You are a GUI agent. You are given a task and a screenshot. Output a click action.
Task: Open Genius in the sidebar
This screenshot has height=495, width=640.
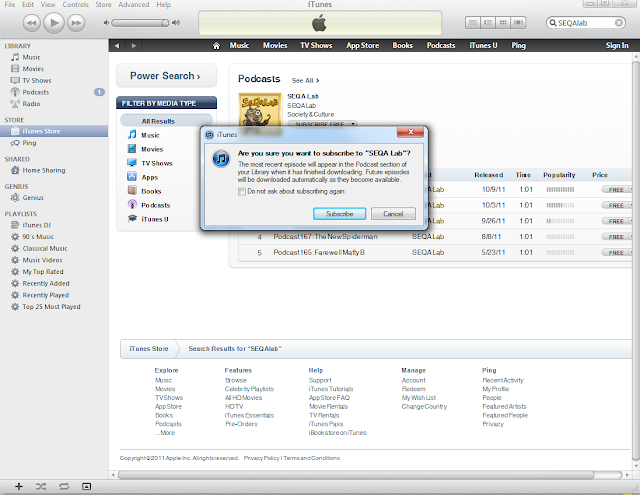[x=33, y=198]
